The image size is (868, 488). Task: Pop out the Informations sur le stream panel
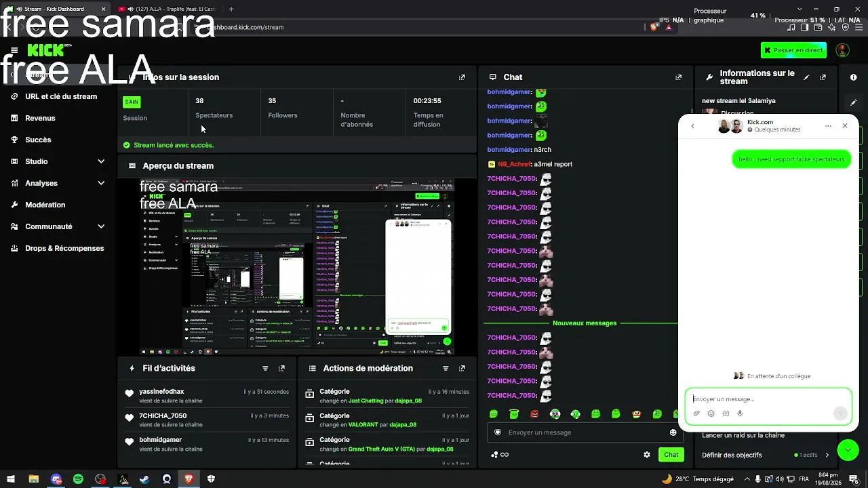[823, 77]
